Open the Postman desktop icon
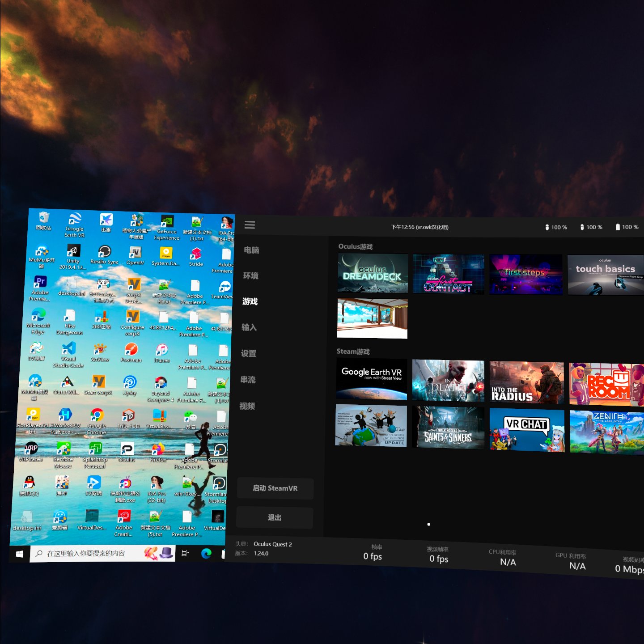Viewport: 644px width, 644px height. click(131, 350)
